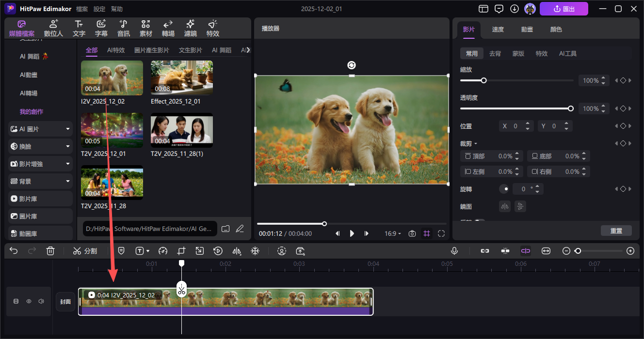The width and height of the screenshot is (644, 339).
Task: Click the delete trash icon in timeline toolbar
Action: [50, 251]
